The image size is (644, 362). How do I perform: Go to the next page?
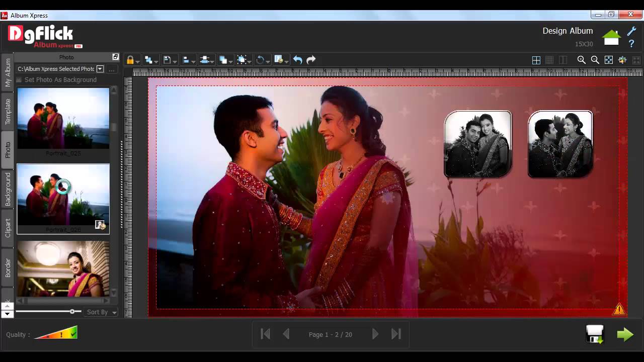(x=375, y=334)
